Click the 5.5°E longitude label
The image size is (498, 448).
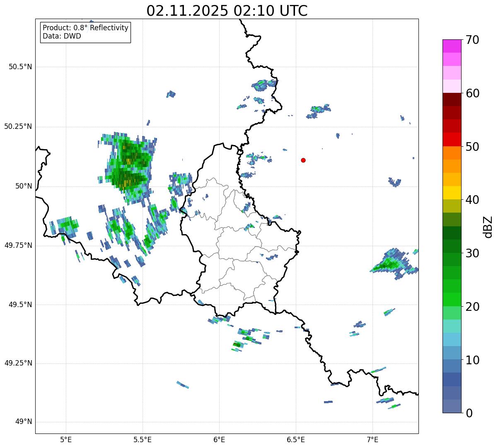click(143, 440)
